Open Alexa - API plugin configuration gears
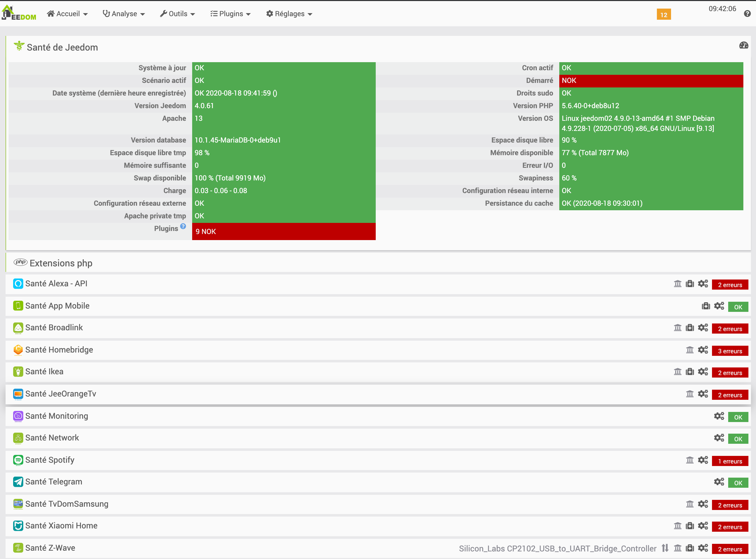 (x=703, y=284)
